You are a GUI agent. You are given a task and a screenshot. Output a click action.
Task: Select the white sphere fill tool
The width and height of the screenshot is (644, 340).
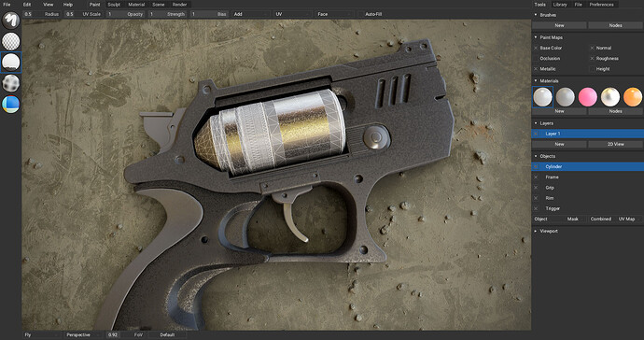(x=10, y=62)
